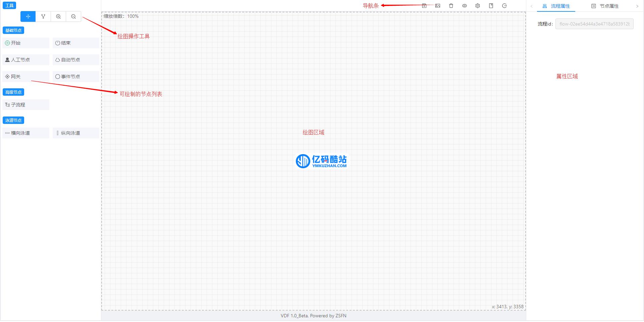Click the save icon in top bar

pos(424,6)
